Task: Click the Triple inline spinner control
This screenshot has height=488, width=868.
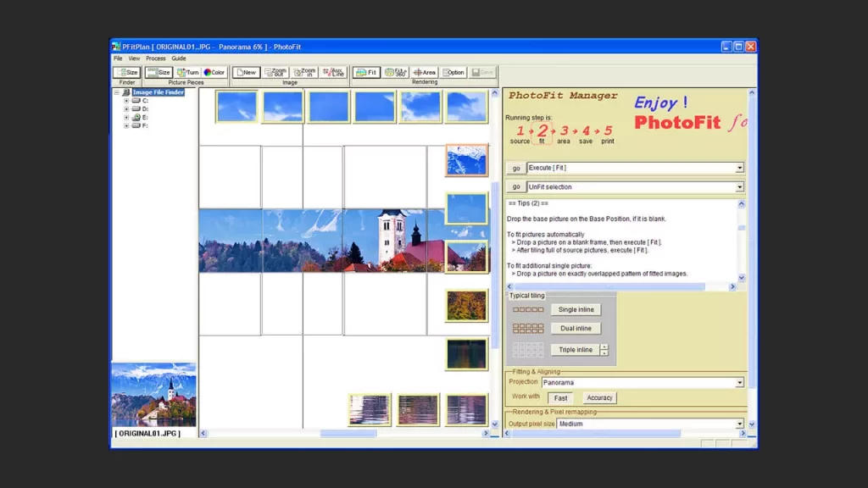Action: click(604, 350)
